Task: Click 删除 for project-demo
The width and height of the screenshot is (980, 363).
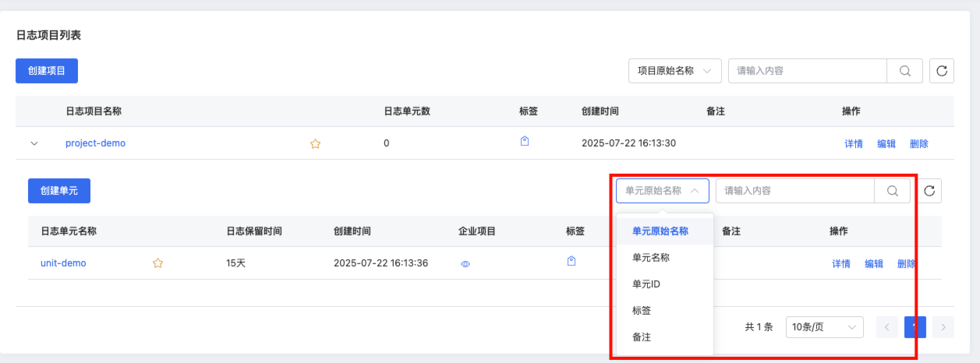Action: [x=919, y=144]
